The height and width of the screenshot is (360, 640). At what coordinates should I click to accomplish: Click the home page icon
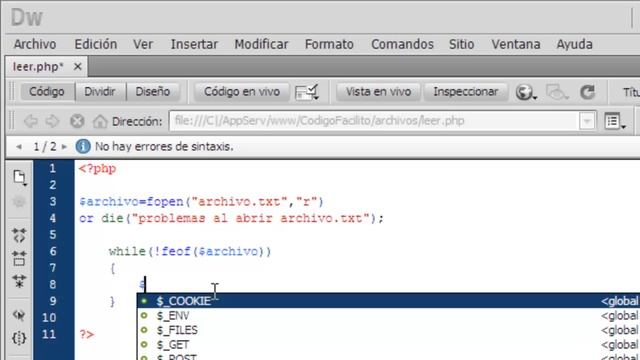(100, 121)
